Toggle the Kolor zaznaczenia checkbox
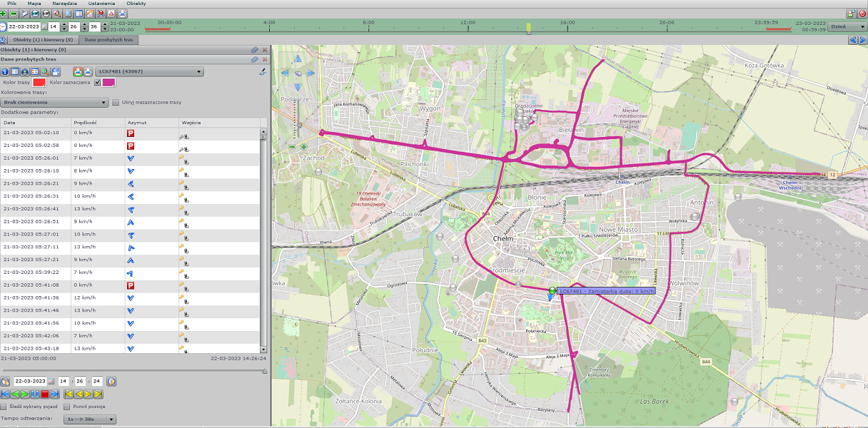 click(x=98, y=83)
